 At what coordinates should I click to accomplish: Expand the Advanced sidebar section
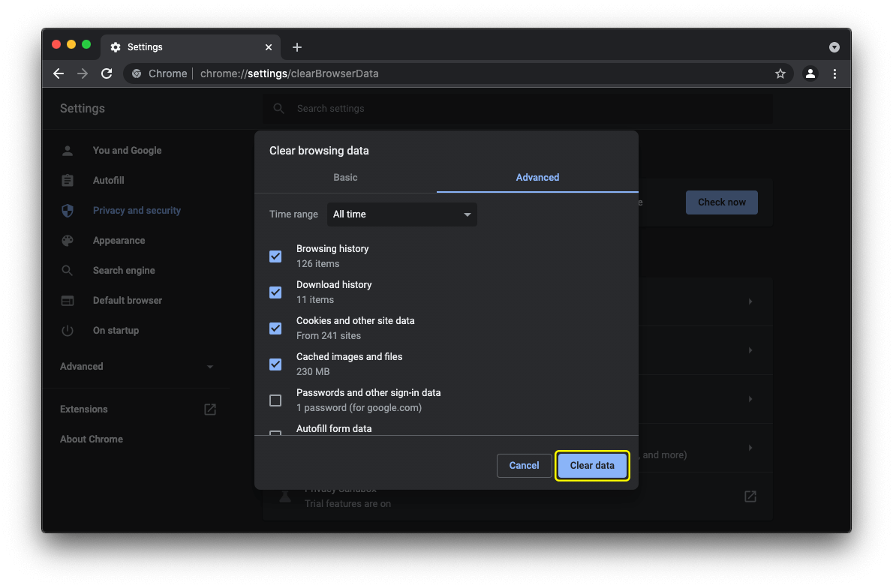pos(211,366)
